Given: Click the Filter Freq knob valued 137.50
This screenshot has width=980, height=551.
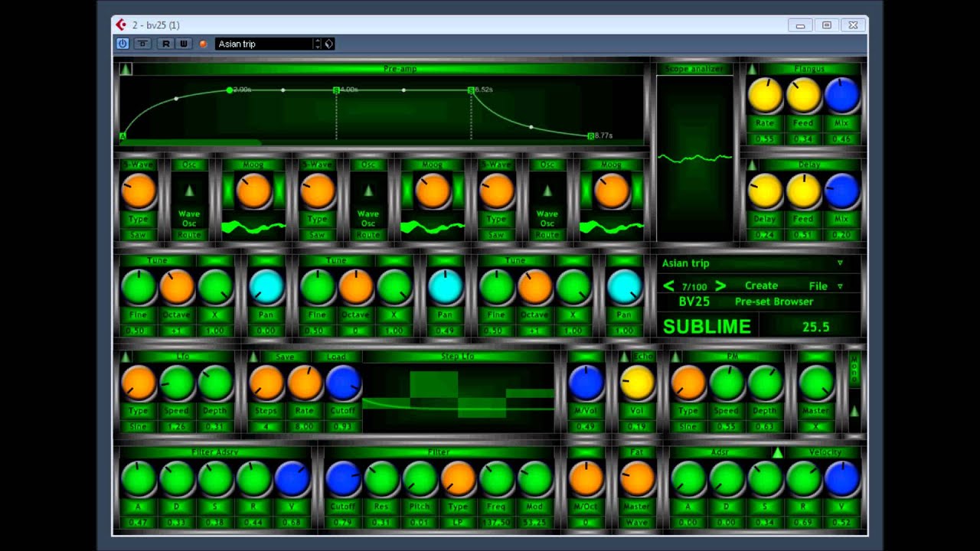Looking at the screenshot, I should click(x=496, y=478).
